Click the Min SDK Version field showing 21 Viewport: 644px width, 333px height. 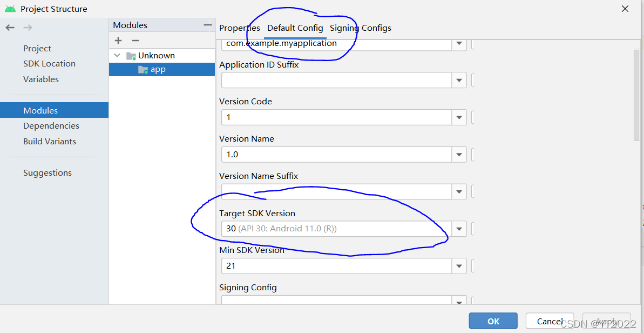(x=337, y=265)
